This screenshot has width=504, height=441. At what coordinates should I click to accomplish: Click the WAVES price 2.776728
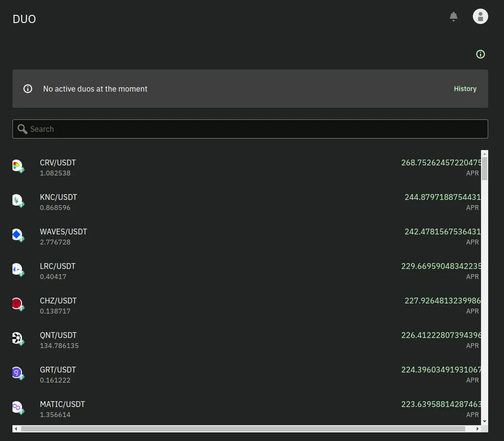click(x=55, y=242)
